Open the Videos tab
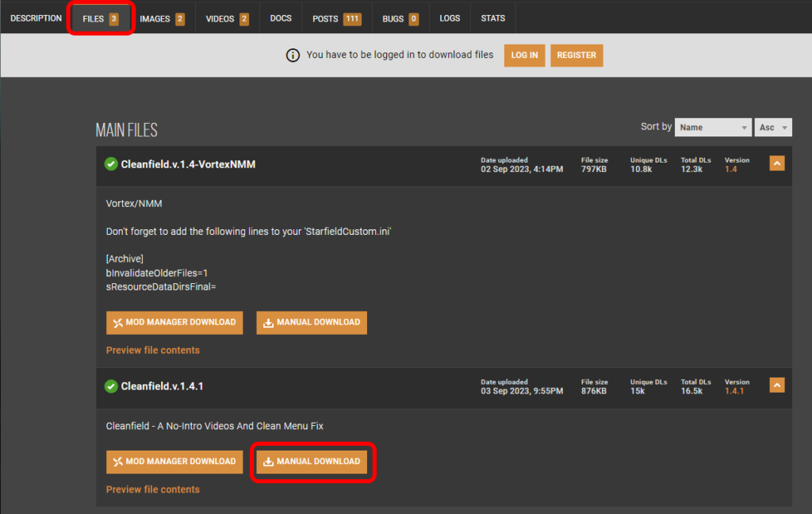812x514 pixels. click(228, 19)
